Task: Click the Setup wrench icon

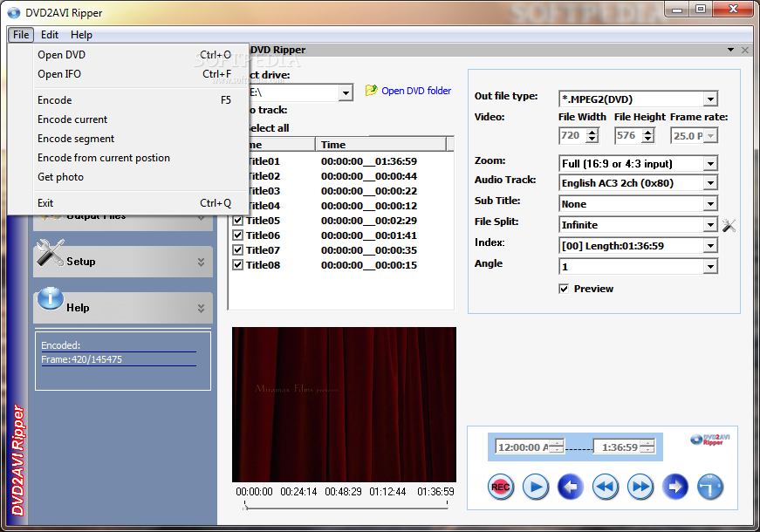Action: tap(50, 253)
